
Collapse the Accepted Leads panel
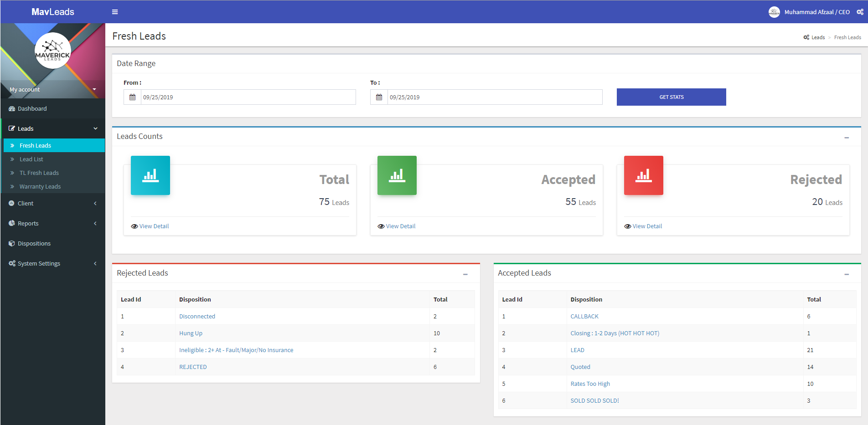847,274
